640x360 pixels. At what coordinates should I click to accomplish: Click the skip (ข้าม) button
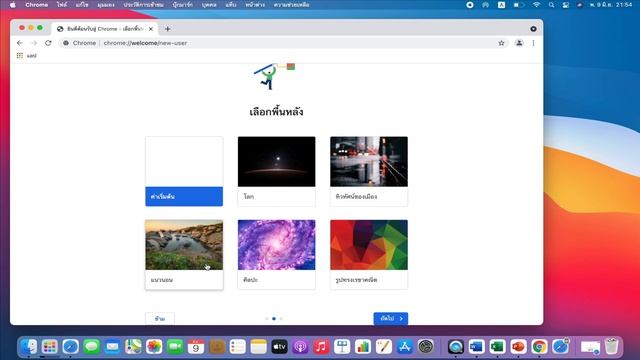tap(160, 319)
